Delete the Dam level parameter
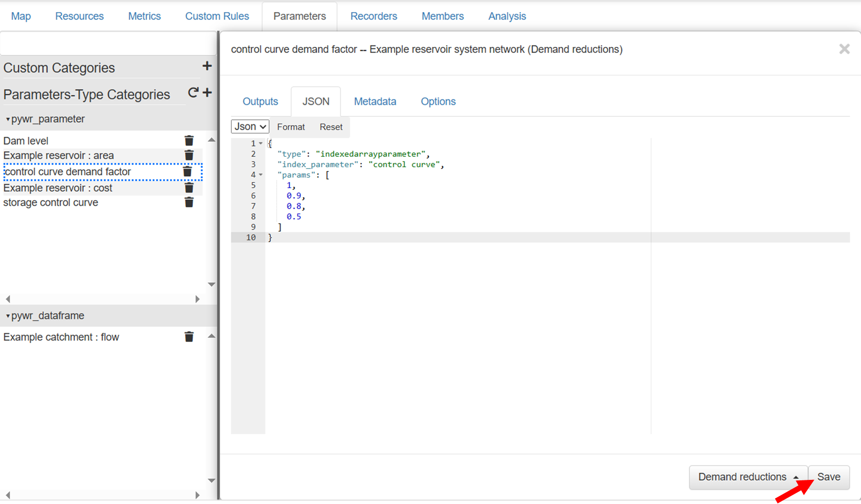This screenshot has width=861, height=504. pos(189,141)
